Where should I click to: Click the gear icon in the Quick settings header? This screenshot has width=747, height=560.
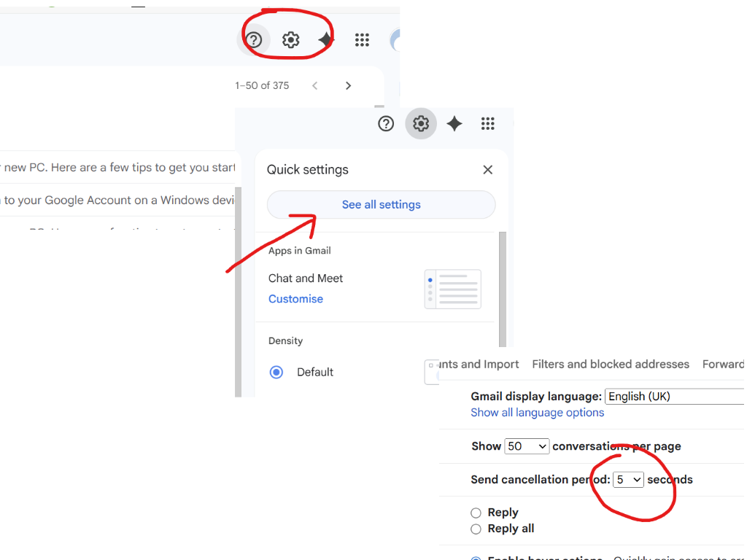click(420, 123)
